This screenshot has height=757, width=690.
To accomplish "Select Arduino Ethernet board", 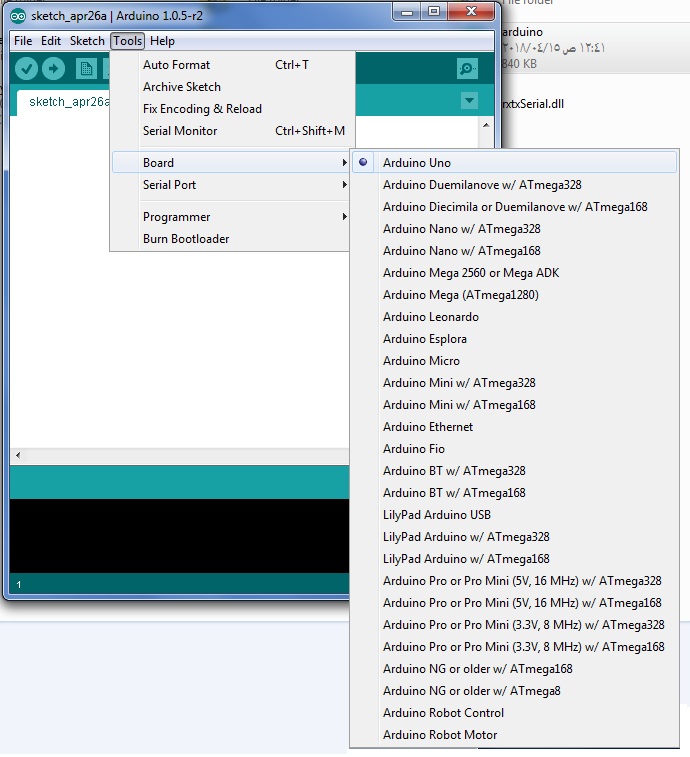I will click(514, 427).
